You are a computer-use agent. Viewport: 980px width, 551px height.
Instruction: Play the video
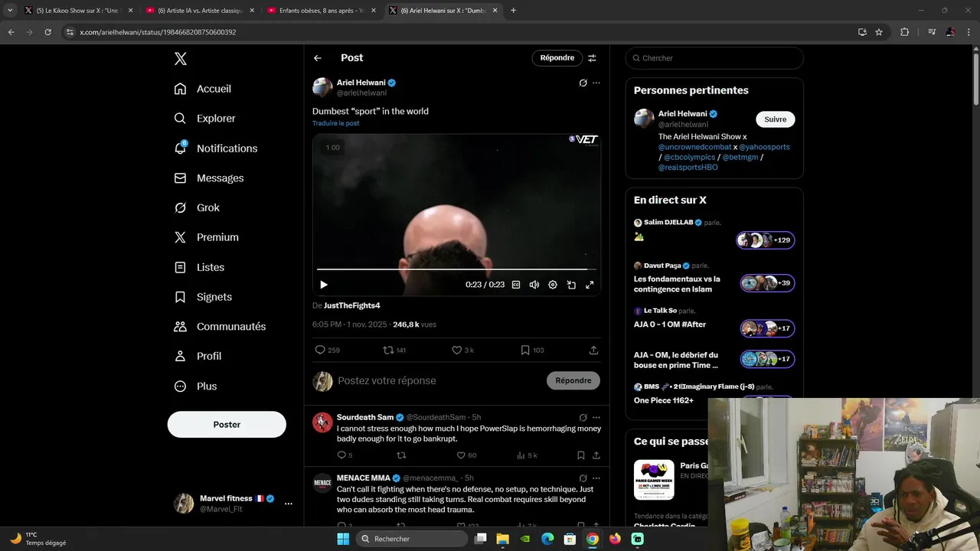(324, 285)
